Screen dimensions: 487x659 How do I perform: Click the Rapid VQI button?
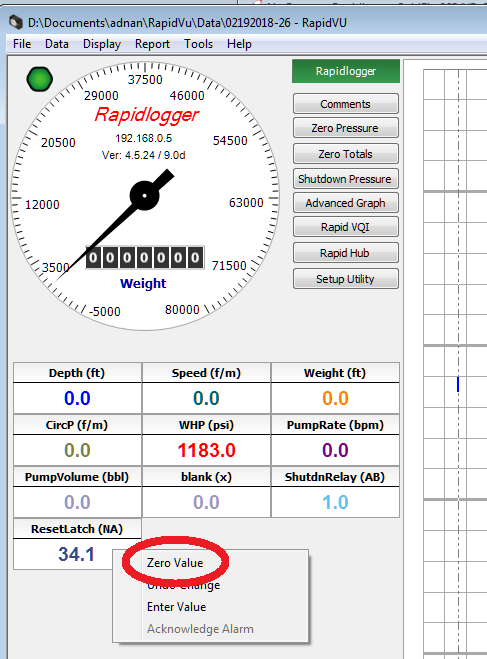click(345, 227)
